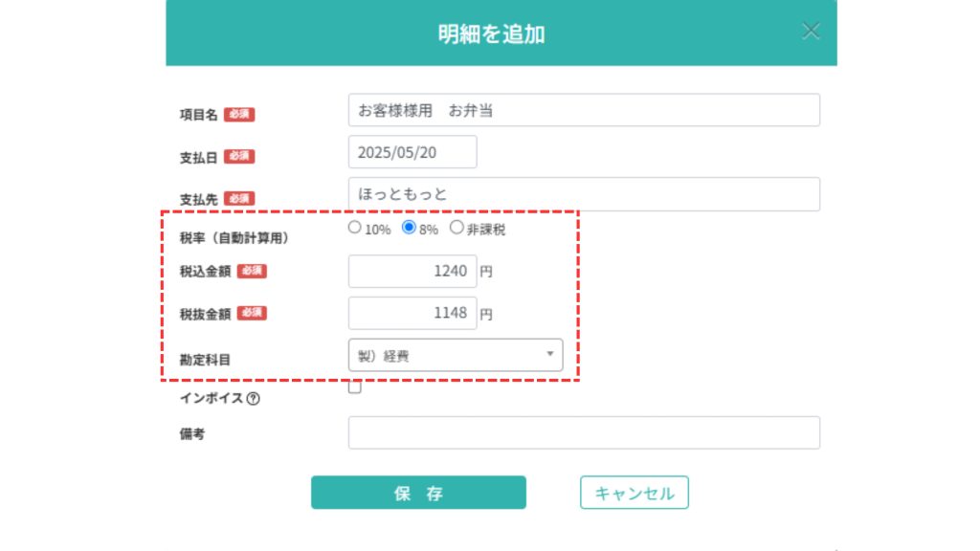Click the empty 備考 text field

click(x=584, y=432)
